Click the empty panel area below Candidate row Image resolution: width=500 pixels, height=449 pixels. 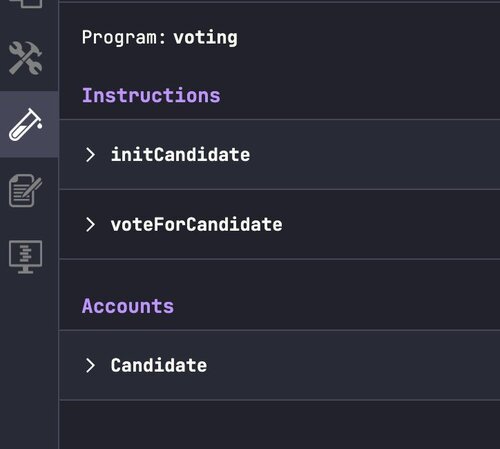point(279,425)
